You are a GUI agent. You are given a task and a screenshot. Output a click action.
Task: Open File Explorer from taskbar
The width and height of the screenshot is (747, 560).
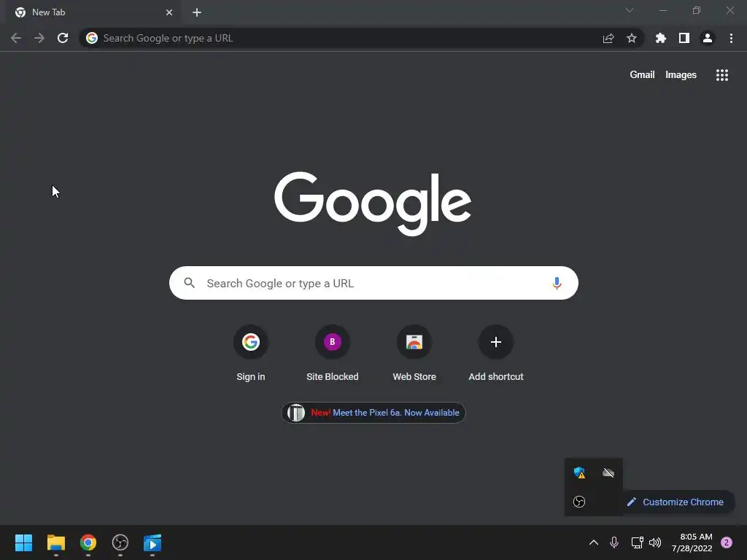click(55, 542)
